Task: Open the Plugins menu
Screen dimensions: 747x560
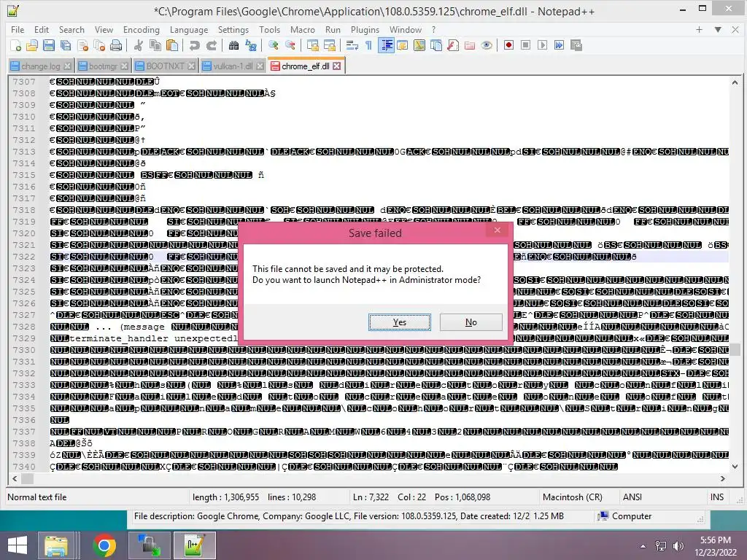Action: pos(365,29)
